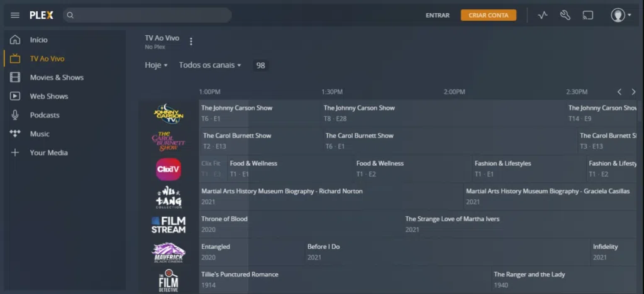Image resolution: width=644 pixels, height=294 pixels.
Task: Open The Carol Burnett Show T2 E13
Action: pyautogui.click(x=261, y=141)
